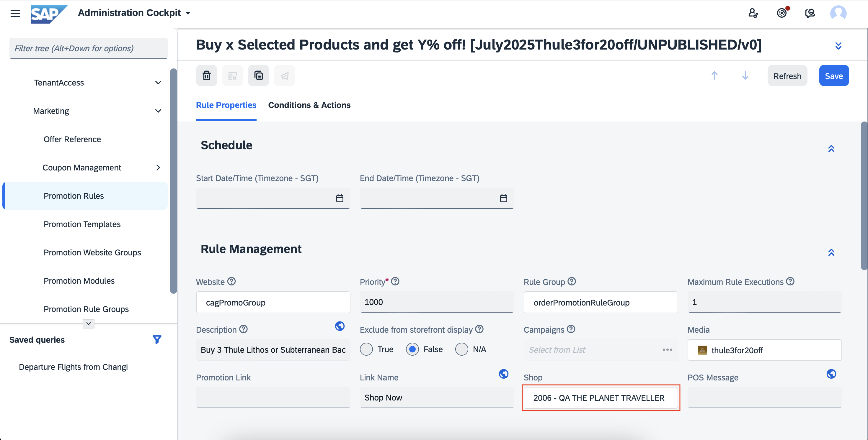The image size is (868, 440).
Task: Open Promotion Templates
Action: 82,224
